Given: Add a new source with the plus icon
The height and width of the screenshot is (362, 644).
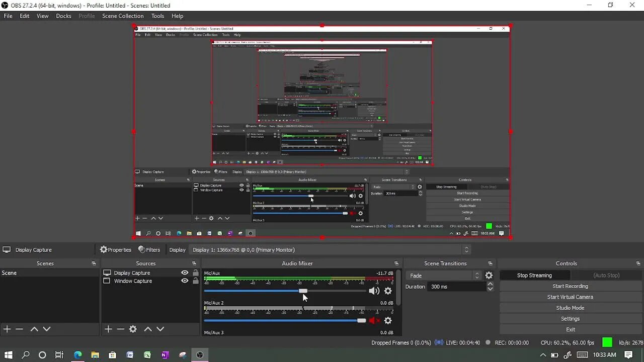Looking at the screenshot, I should point(108,329).
